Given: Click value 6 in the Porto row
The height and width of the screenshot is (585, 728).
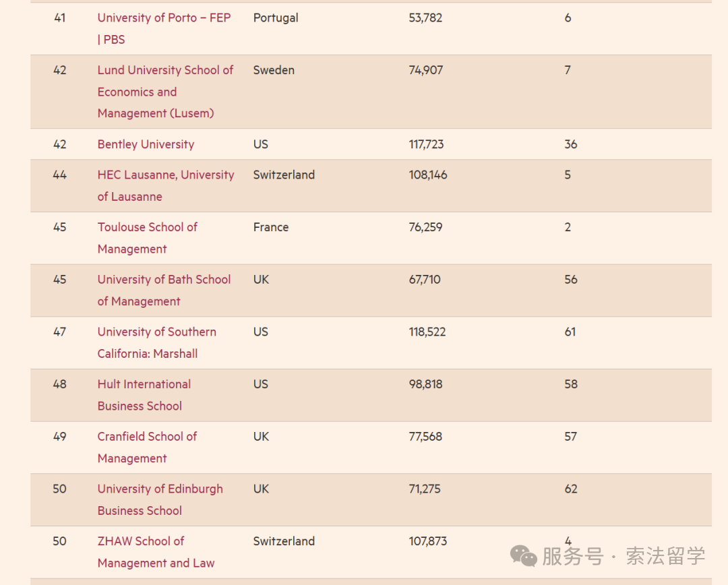Looking at the screenshot, I should 568,18.
